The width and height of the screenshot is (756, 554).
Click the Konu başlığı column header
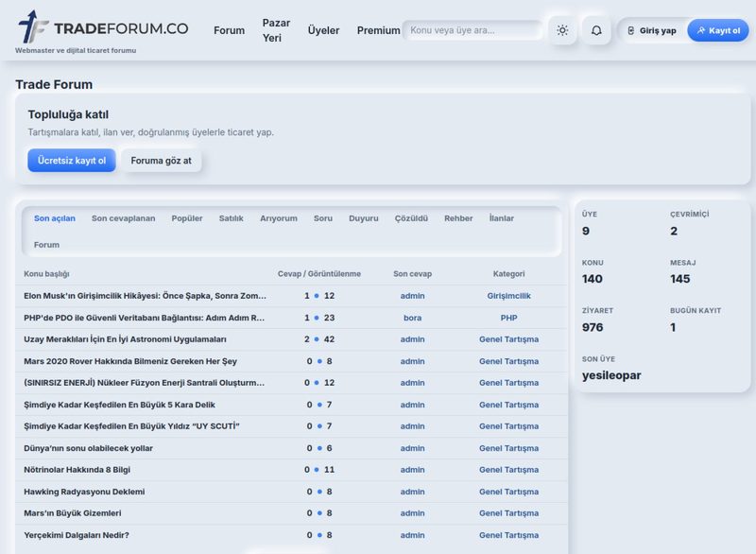coord(46,274)
